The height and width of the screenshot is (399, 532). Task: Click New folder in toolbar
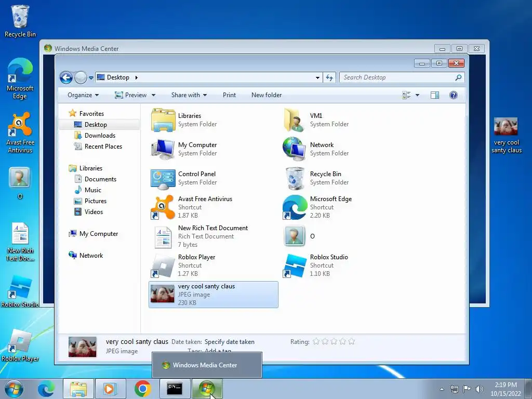pos(267,95)
